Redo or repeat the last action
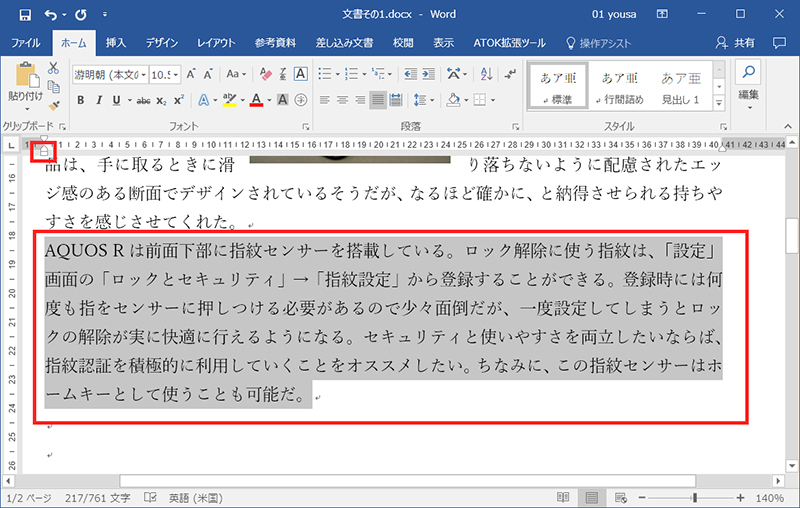 tap(81, 15)
